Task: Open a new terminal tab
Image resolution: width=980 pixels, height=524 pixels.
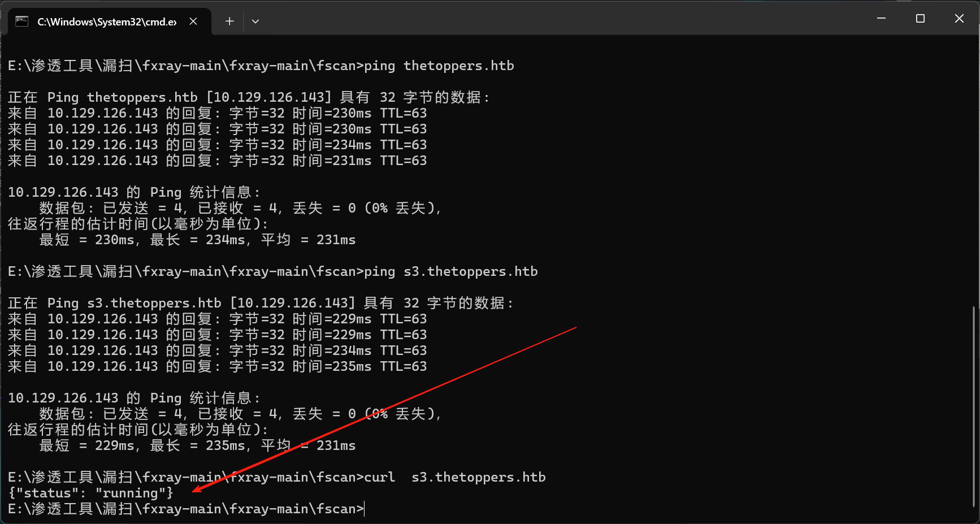Action: tap(229, 21)
